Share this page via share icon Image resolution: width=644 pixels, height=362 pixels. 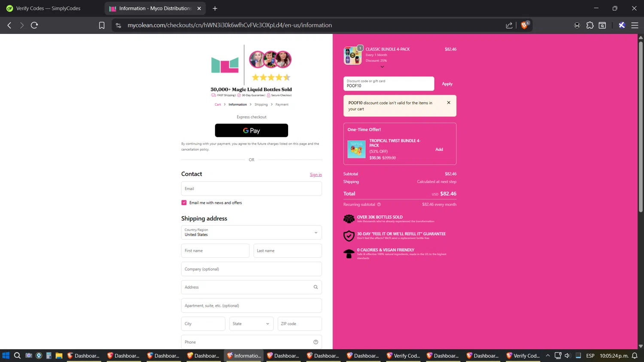[509, 25]
